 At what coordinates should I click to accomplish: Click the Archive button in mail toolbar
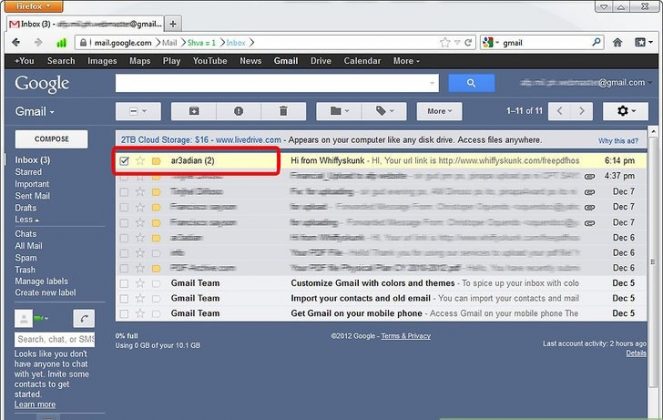tap(193, 111)
